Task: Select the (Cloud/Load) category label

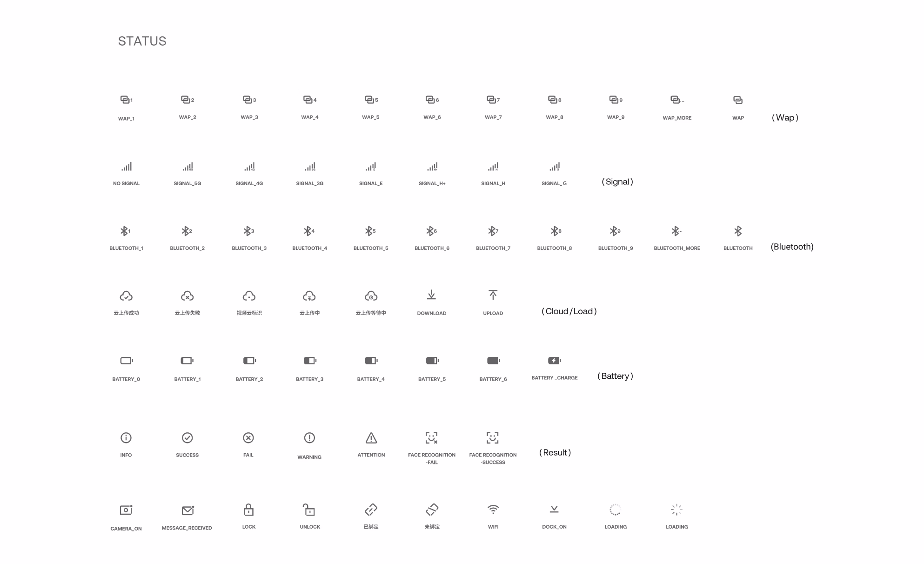Action: (569, 311)
